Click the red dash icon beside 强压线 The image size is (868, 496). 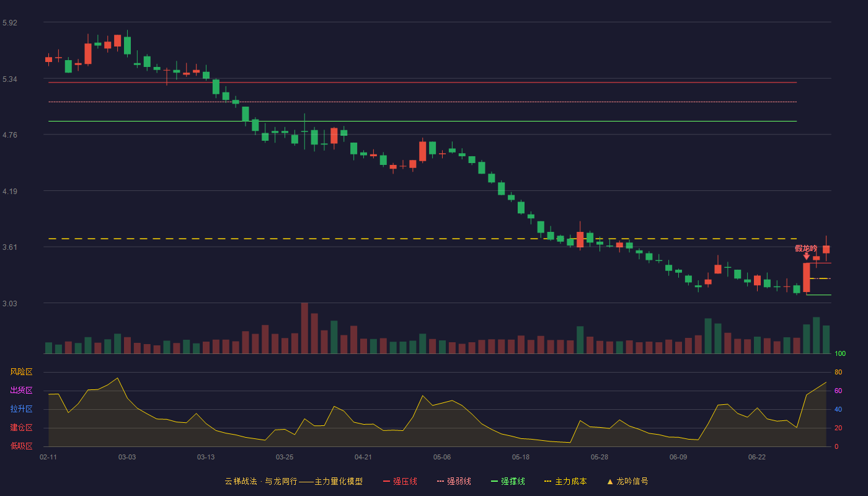[x=386, y=482]
